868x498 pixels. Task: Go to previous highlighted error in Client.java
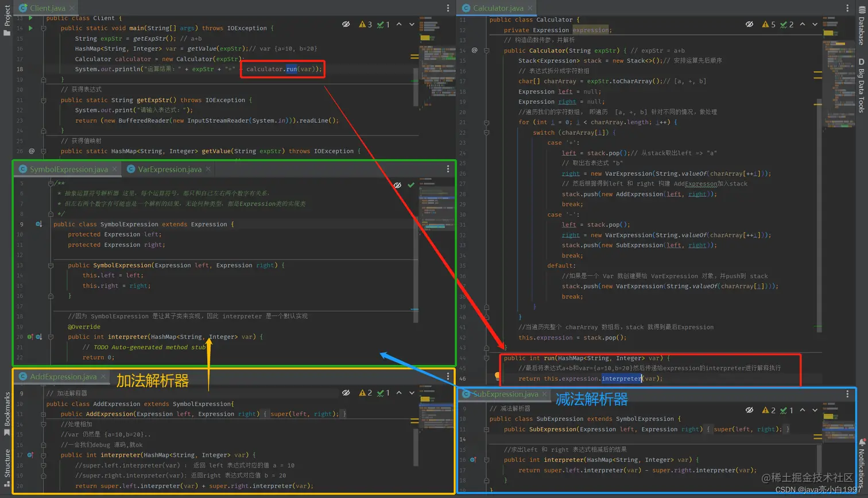(x=399, y=25)
